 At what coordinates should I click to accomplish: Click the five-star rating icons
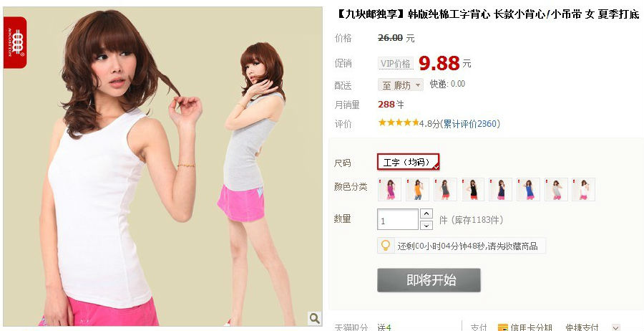tap(399, 123)
